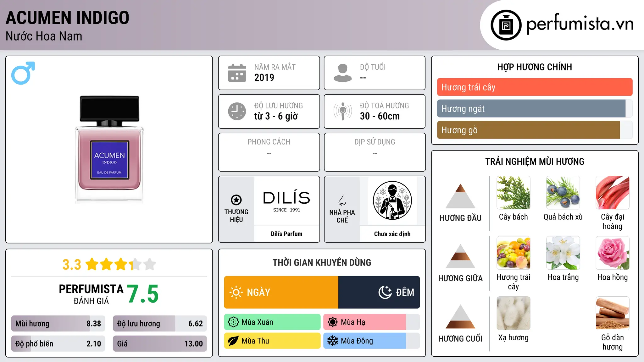Image resolution: width=644 pixels, height=362 pixels.
Task: Click the Trải Nghiệm Mùi Hương heading
Action: tap(535, 162)
